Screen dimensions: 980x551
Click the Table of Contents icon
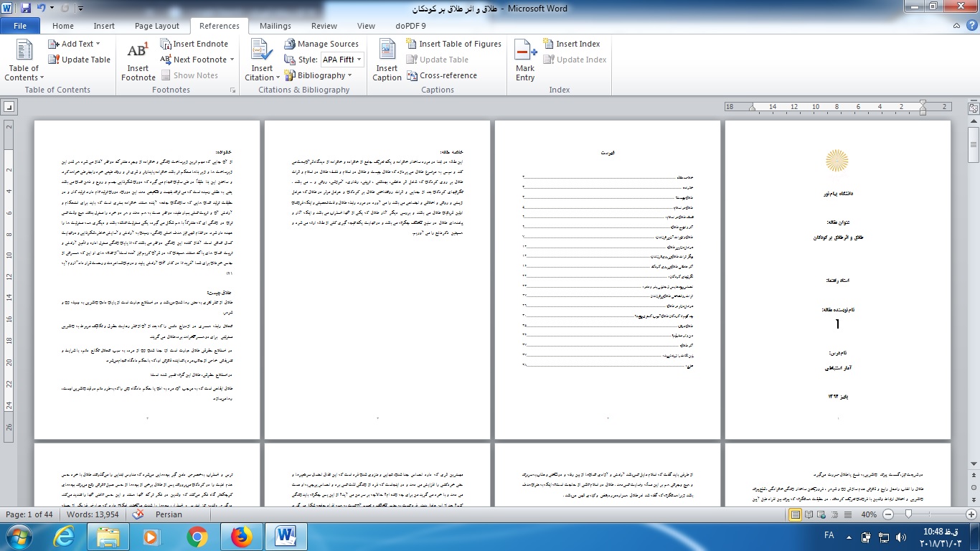(24, 52)
